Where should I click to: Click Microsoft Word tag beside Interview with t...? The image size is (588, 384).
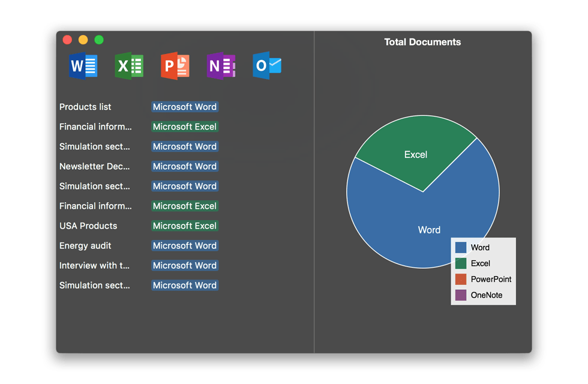coord(185,265)
